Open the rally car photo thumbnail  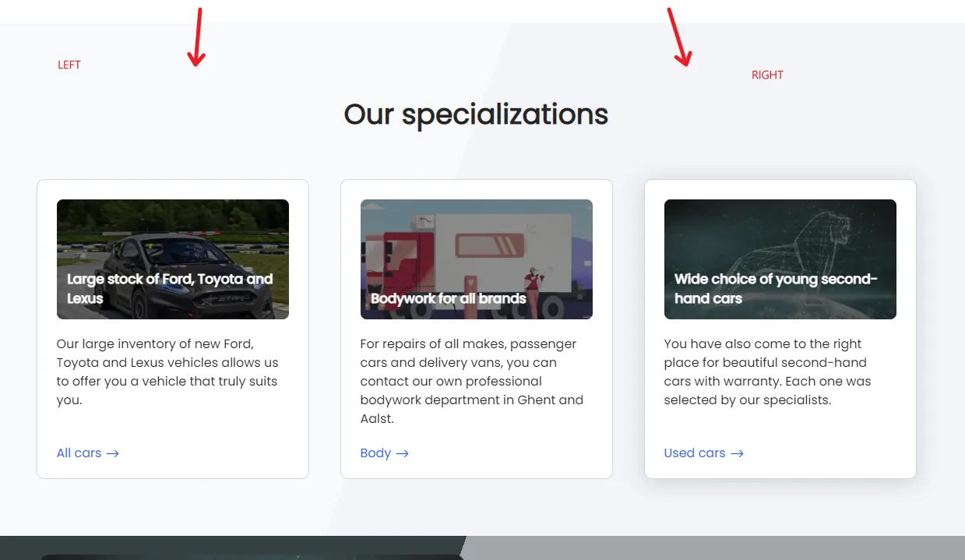point(173,259)
